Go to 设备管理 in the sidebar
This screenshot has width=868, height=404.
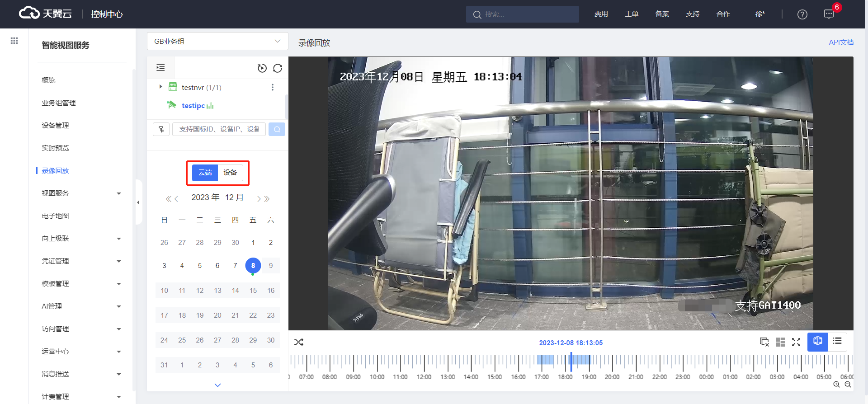coord(55,126)
